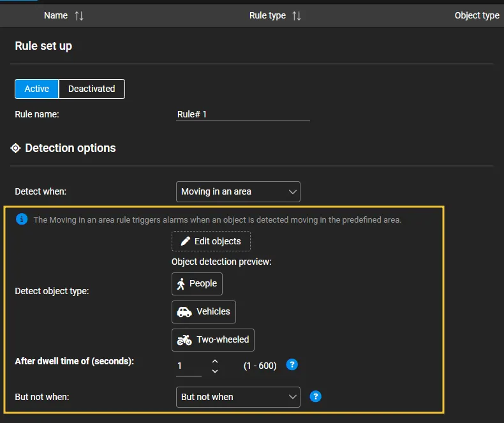Click the walking person icon for People

tap(181, 284)
